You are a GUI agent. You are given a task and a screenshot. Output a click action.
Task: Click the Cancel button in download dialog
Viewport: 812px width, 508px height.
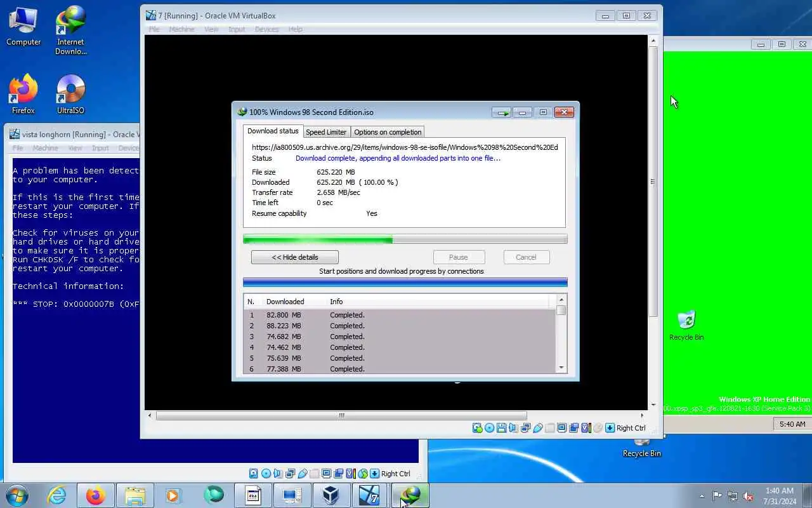(526, 257)
